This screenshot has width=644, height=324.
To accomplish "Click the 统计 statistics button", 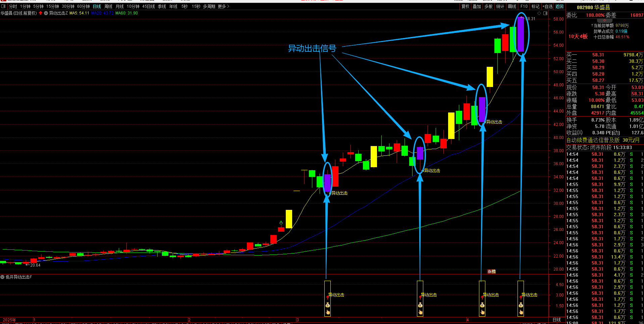I will pyautogui.click(x=500, y=6).
